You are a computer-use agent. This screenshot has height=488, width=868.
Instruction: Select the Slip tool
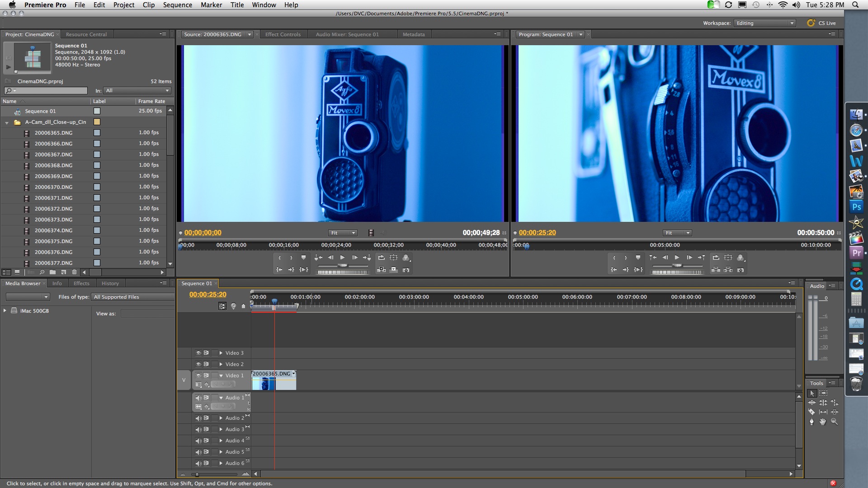(x=823, y=412)
